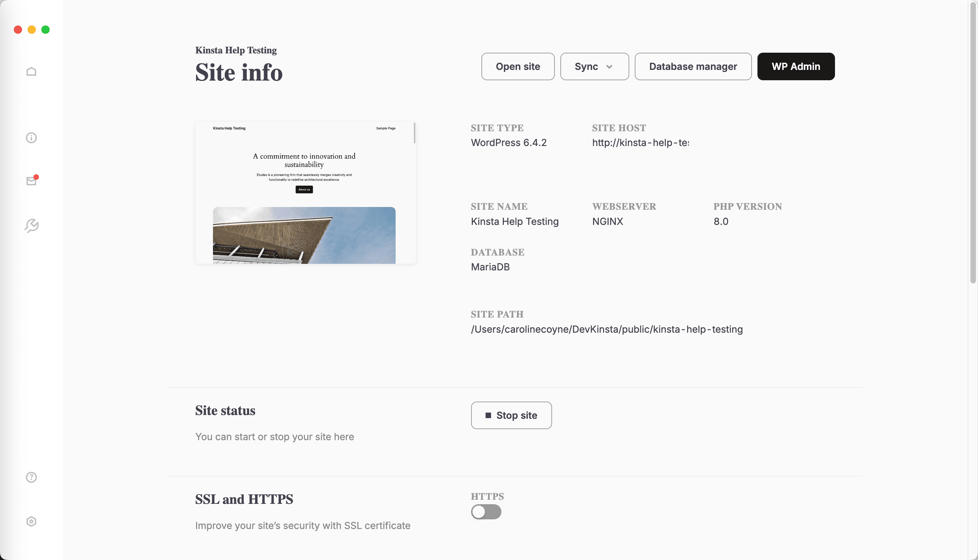Image resolution: width=978 pixels, height=560 pixels.
Task: Click the tools/settings wrench icon
Action: pyautogui.click(x=32, y=226)
